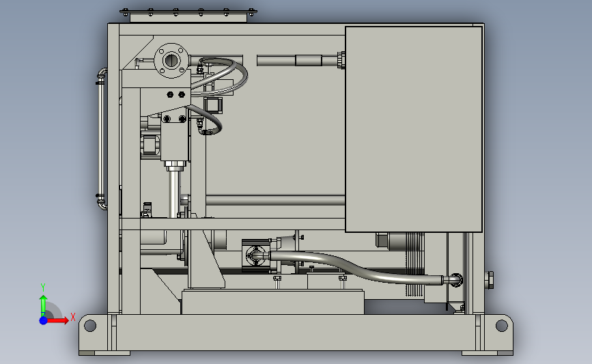Select the horizontal pipe entering the cabinet top
592x364 pixels.
[x=301, y=60]
